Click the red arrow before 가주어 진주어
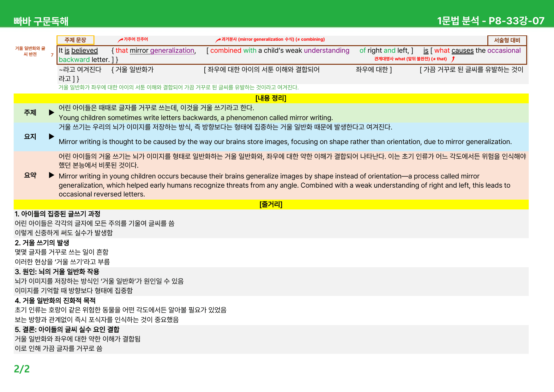 point(120,40)
